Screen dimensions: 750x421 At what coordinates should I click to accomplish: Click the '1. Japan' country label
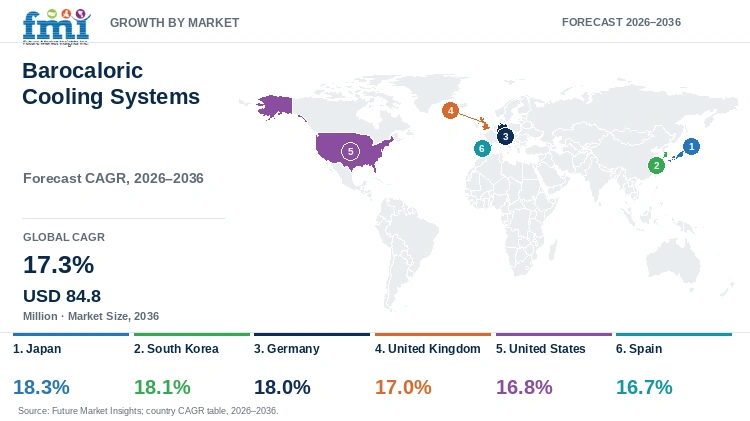tap(37, 349)
